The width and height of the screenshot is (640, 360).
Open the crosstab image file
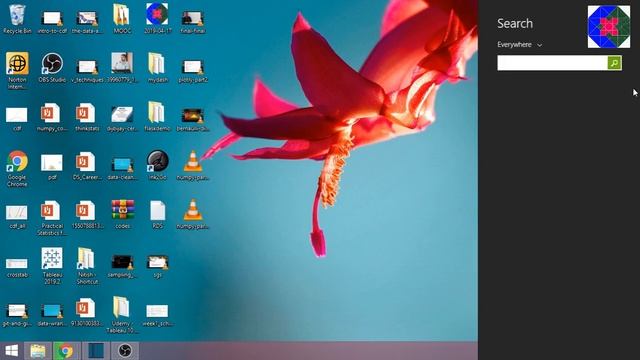pyautogui.click(x=17, y=267)
